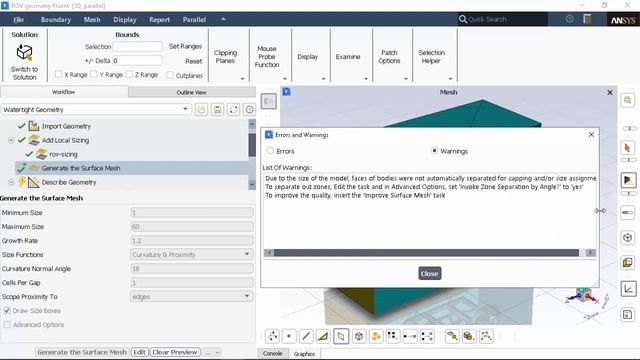Select the zone selection filter icon
The height and width of the screenshot is (360, 640).
(341, 336)
